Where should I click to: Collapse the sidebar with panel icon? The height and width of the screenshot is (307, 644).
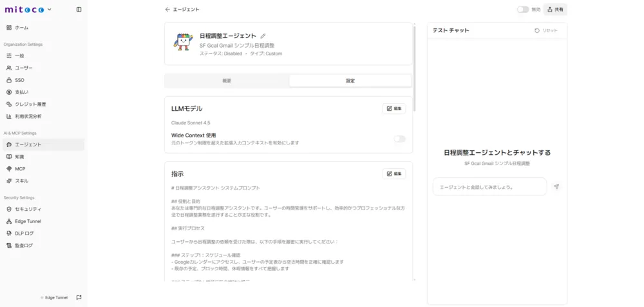coord(79,10)
